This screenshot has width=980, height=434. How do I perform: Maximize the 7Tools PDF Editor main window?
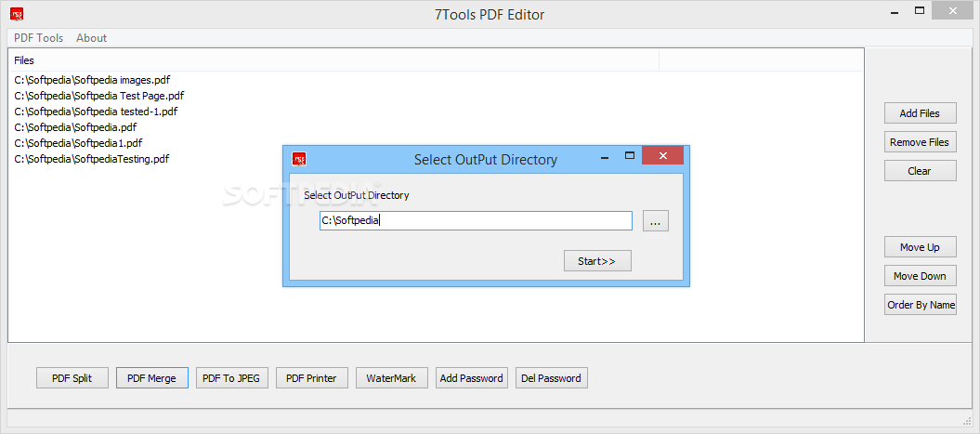[x=920, y=10]
